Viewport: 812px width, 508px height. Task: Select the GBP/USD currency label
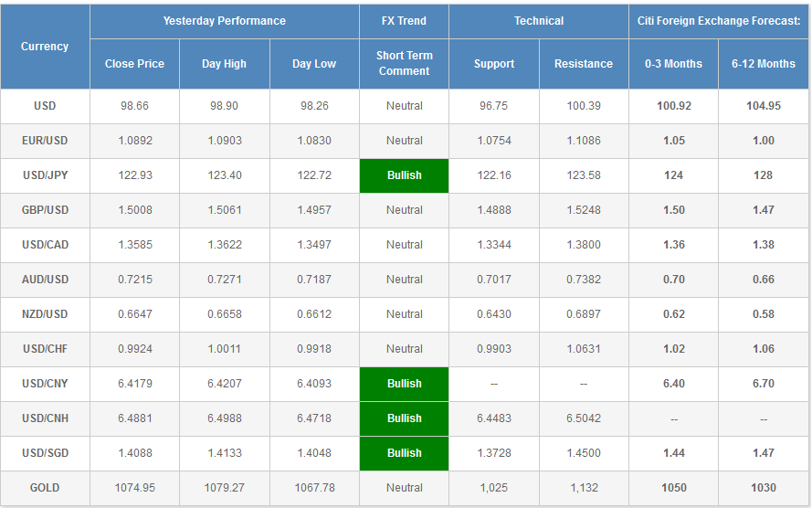(45, 210)
